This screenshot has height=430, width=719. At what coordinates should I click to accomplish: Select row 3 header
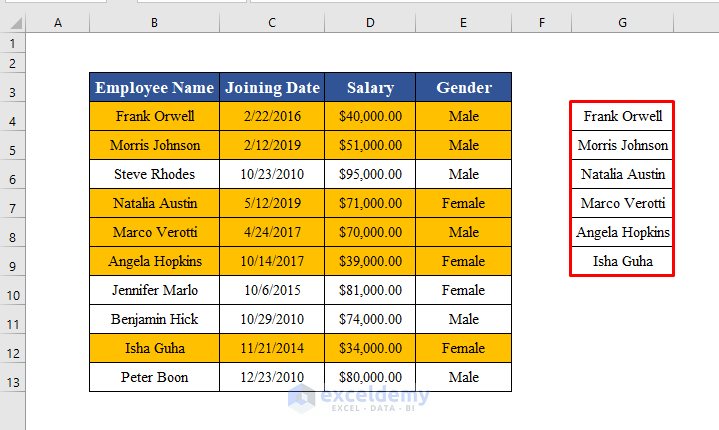(12, 92)
